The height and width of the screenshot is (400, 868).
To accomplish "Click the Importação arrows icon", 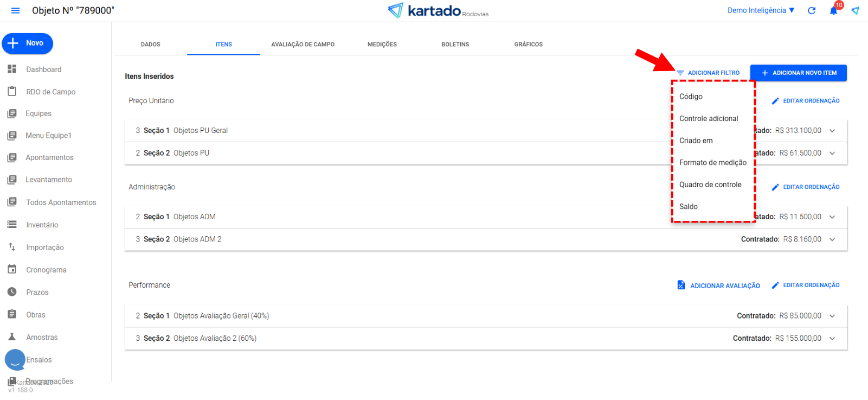I will click(x=12, y=247).
